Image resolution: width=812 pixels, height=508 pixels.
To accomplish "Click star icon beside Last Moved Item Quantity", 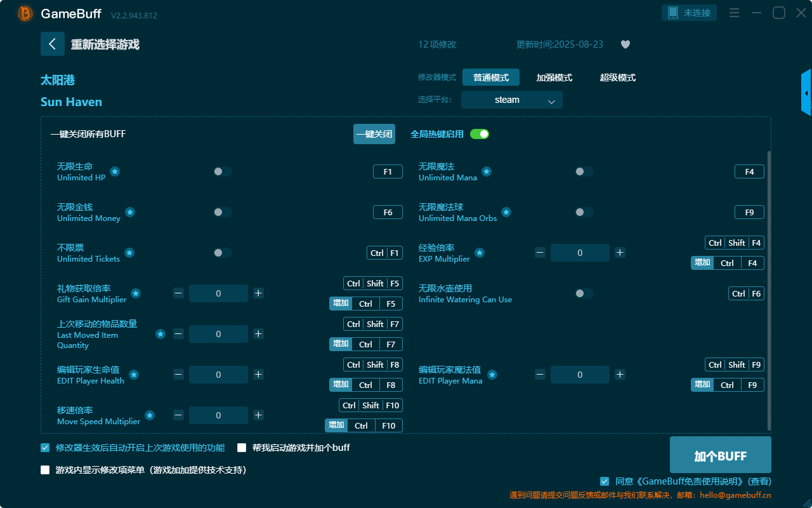I will [x=160, y=334].
